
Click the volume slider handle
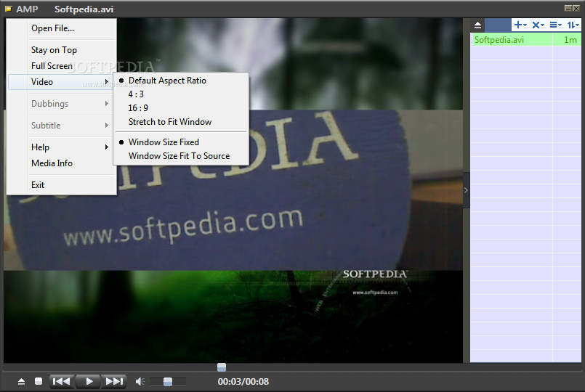click(x=168, y=382)
